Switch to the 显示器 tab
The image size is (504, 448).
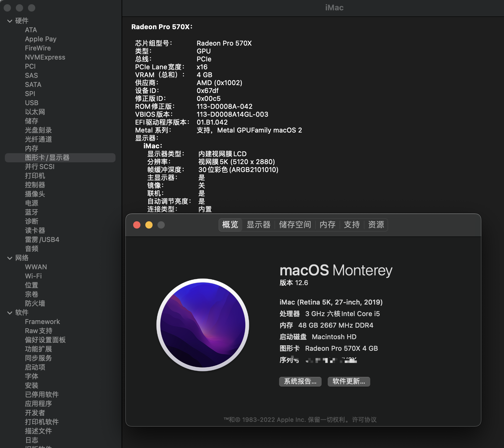[258, 225]
